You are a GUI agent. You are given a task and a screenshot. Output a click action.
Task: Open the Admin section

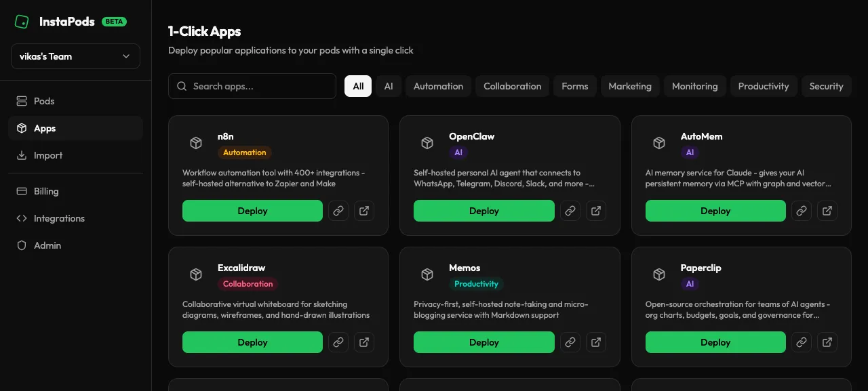coord(75,245)
